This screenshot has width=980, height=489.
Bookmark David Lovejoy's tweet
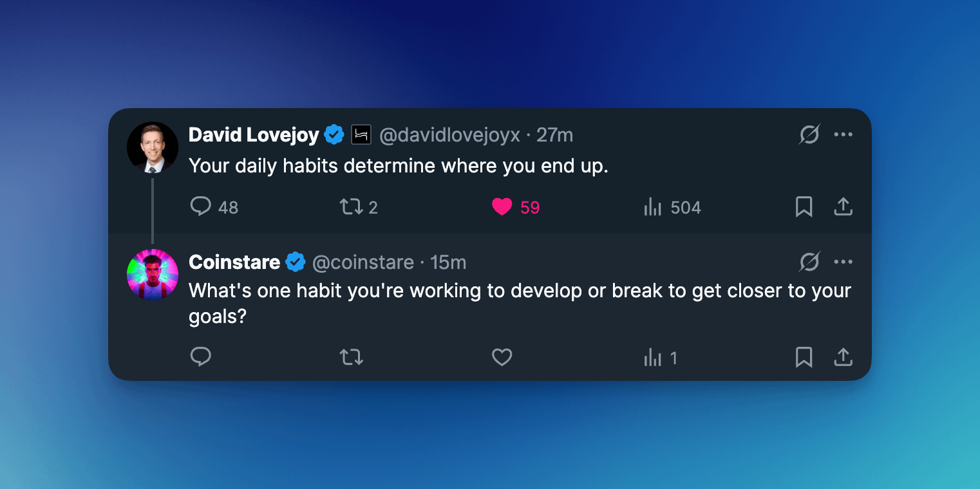[x=804, y=207]
